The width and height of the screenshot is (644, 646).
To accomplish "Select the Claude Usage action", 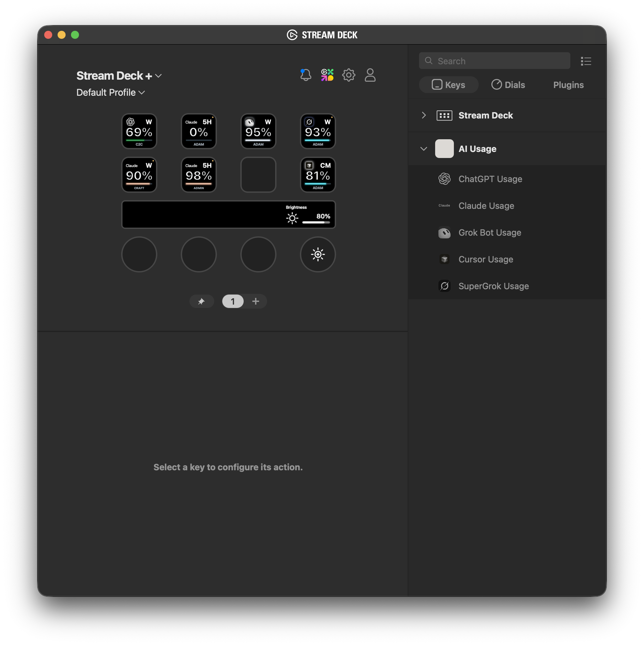I will pyautogui.click(x=507, y=206).
